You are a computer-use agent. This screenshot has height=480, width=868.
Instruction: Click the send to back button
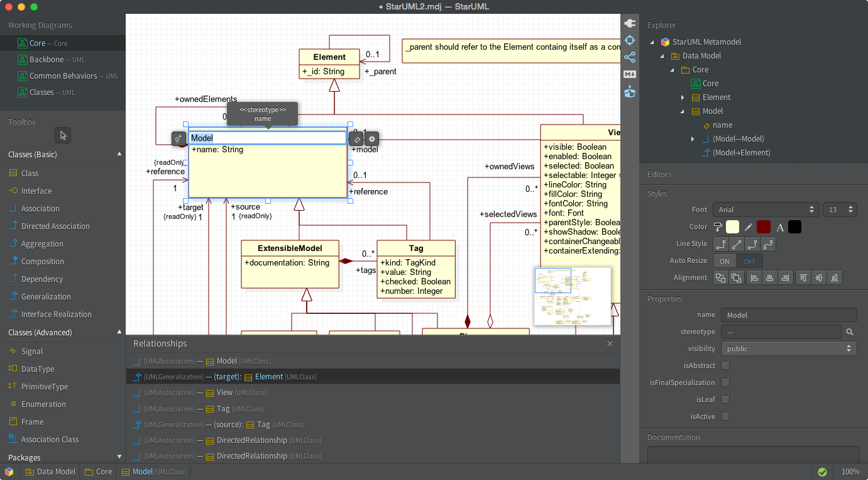pyautogui.click(x=736, y=277)
